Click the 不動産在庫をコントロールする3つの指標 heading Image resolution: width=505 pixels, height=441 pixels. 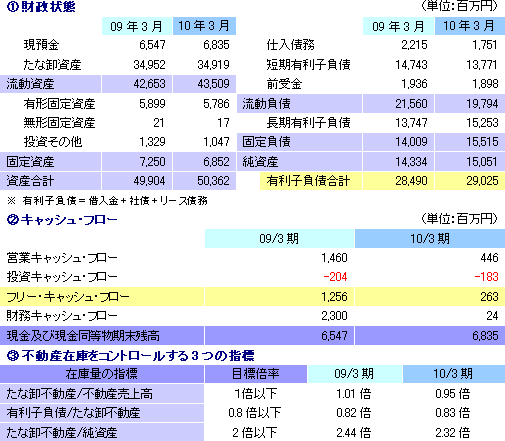tap(130, 356)
